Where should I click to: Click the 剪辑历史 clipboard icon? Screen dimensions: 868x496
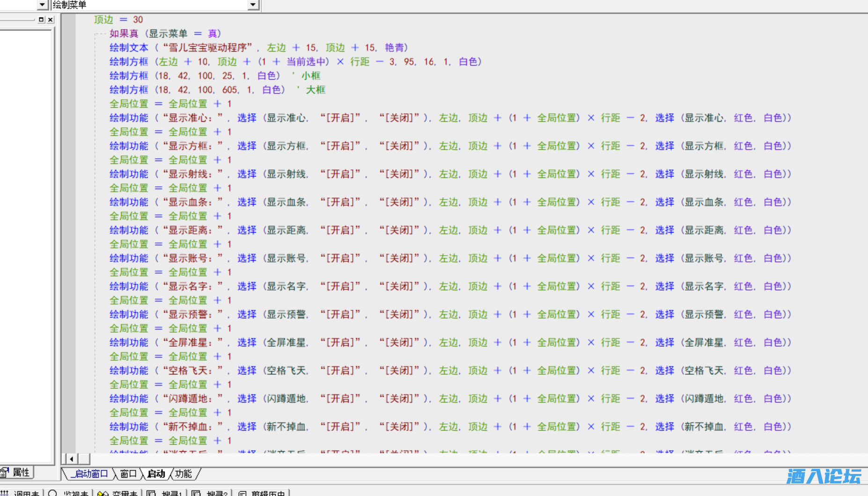[242, 493]
